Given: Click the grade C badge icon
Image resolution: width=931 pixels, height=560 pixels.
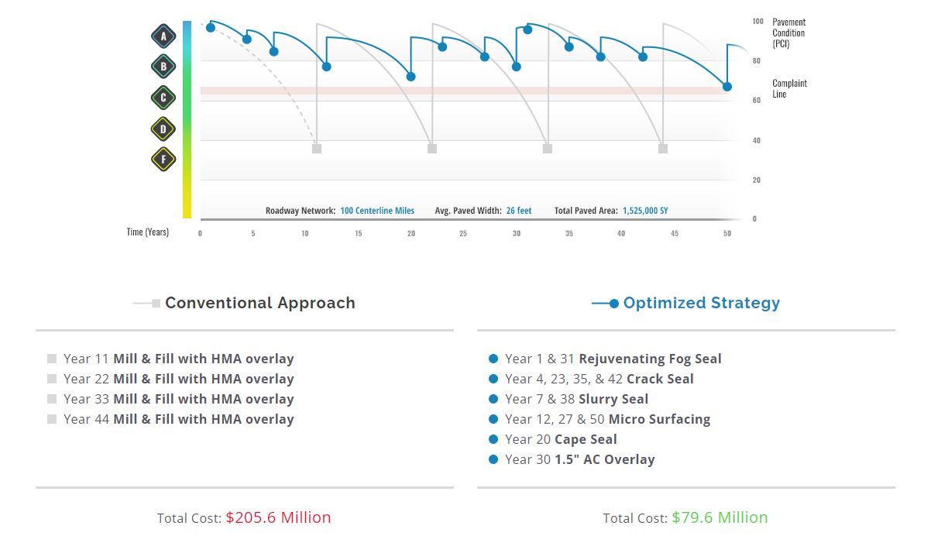Looking at the screenshot, I should 163,98.
